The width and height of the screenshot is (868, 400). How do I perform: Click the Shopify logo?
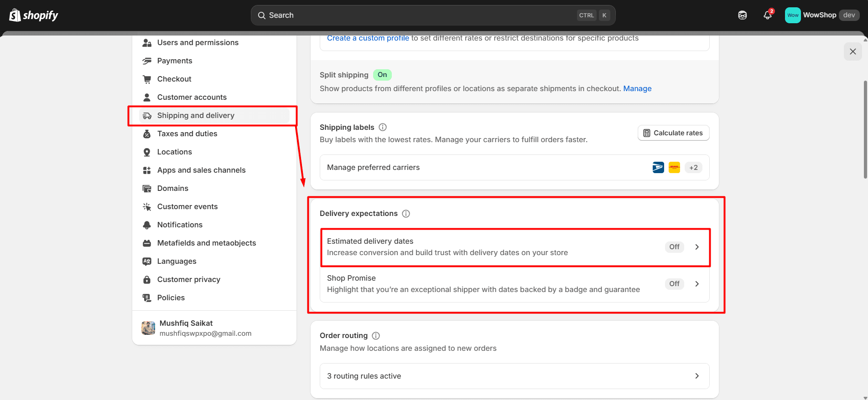[x=34, y=15]
